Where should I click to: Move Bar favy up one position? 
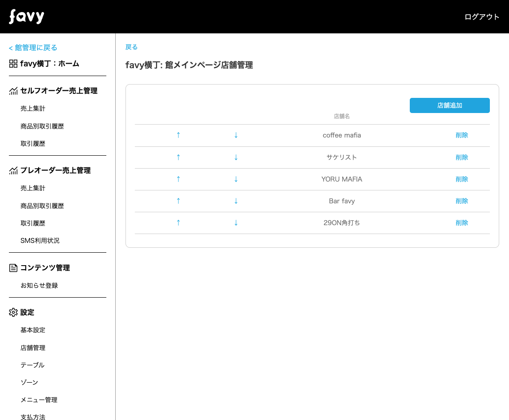(178, 201)
